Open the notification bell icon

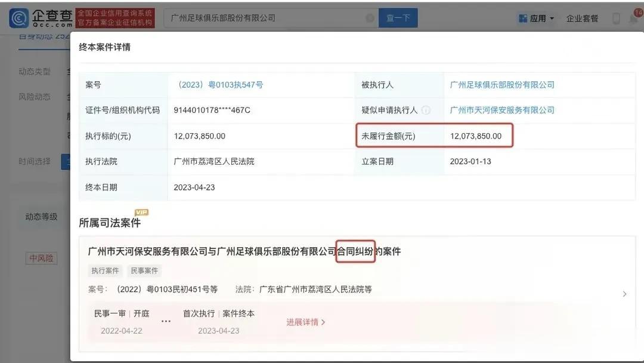[x=634, y=18]
